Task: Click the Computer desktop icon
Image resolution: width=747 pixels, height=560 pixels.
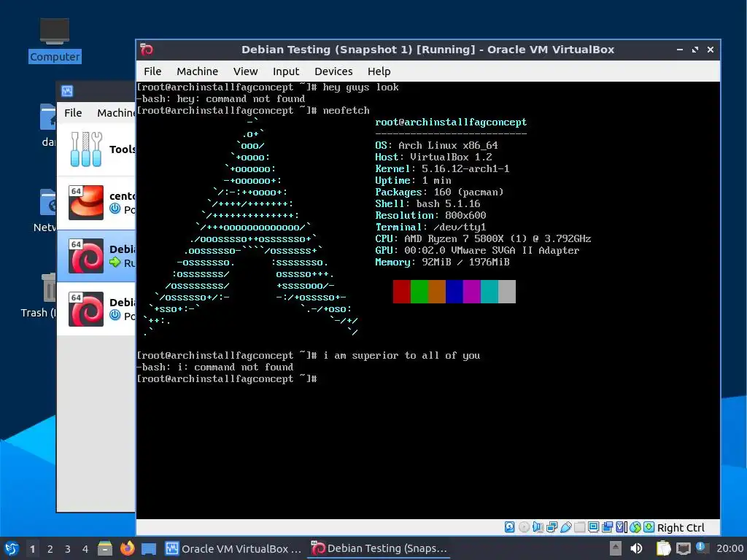Action: (x=54, y=40)
